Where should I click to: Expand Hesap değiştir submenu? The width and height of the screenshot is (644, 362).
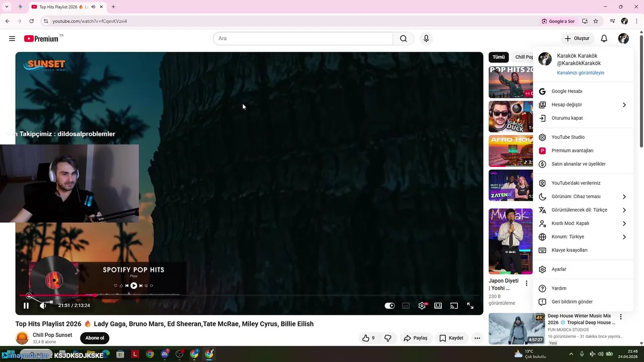[x=583, y=105]
